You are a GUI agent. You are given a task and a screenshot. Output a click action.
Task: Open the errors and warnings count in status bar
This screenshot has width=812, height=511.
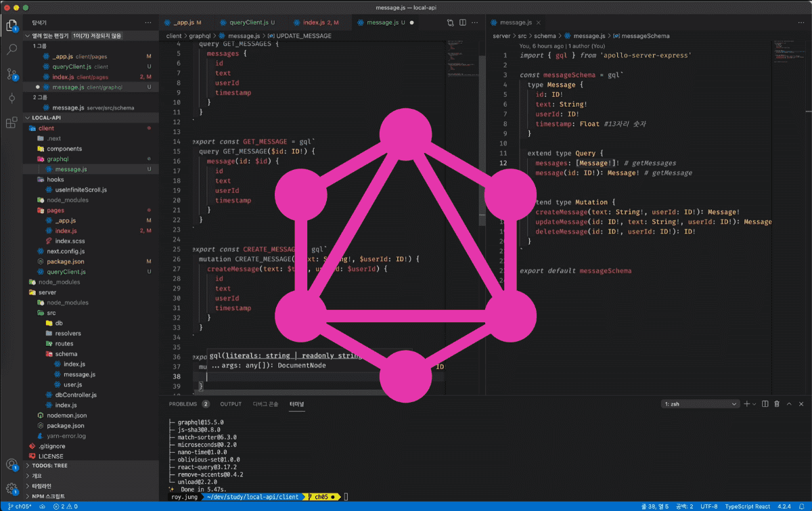65,506
